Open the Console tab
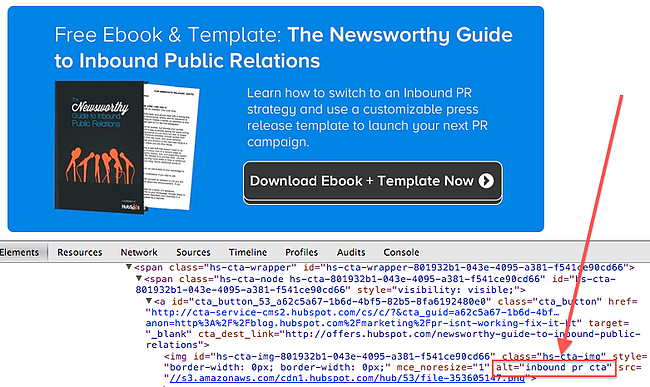Screen dimensions: 650x387 pos(401,252)
